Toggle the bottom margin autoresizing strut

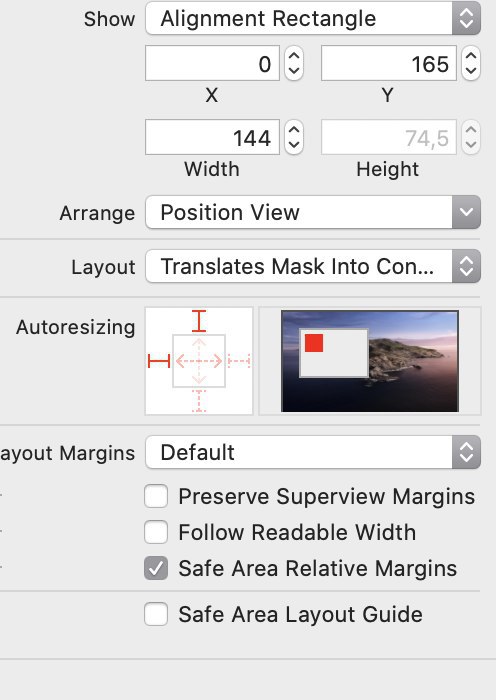[199, 400]
